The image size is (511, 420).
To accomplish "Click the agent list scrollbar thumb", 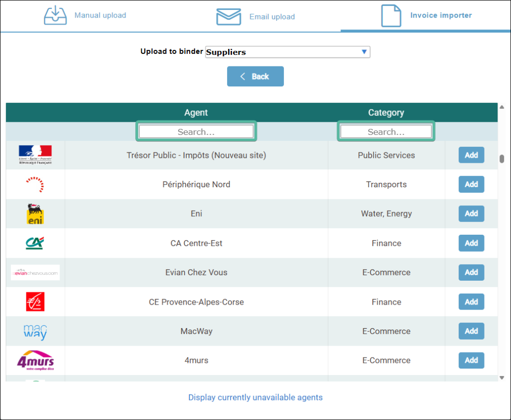I will tap(502, 158).
